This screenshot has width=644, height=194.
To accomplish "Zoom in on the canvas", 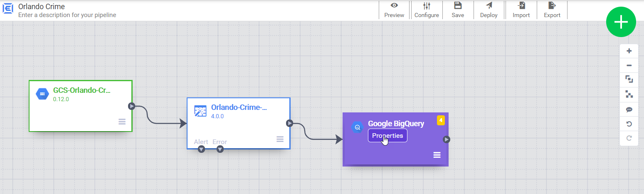I will coord(629,51).
